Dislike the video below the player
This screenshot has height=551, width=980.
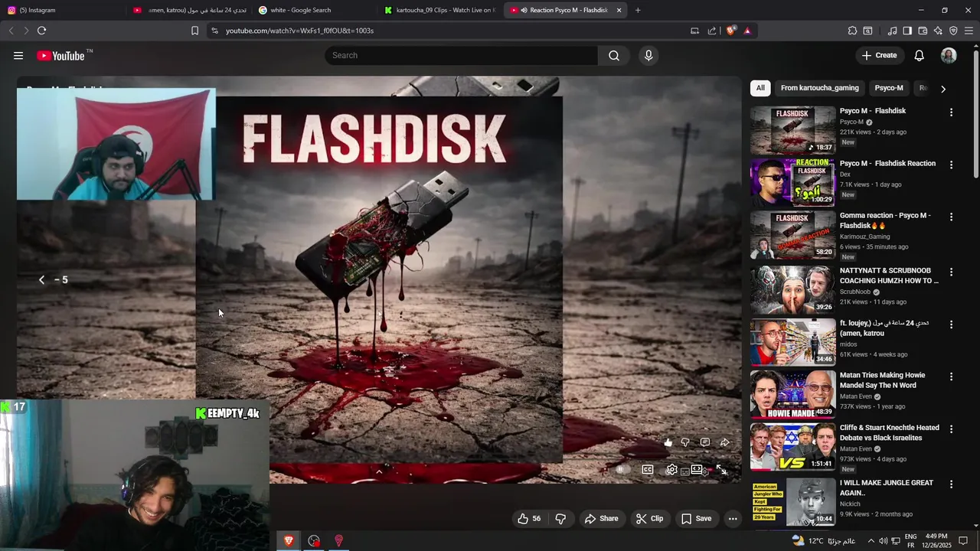point(560,519)
